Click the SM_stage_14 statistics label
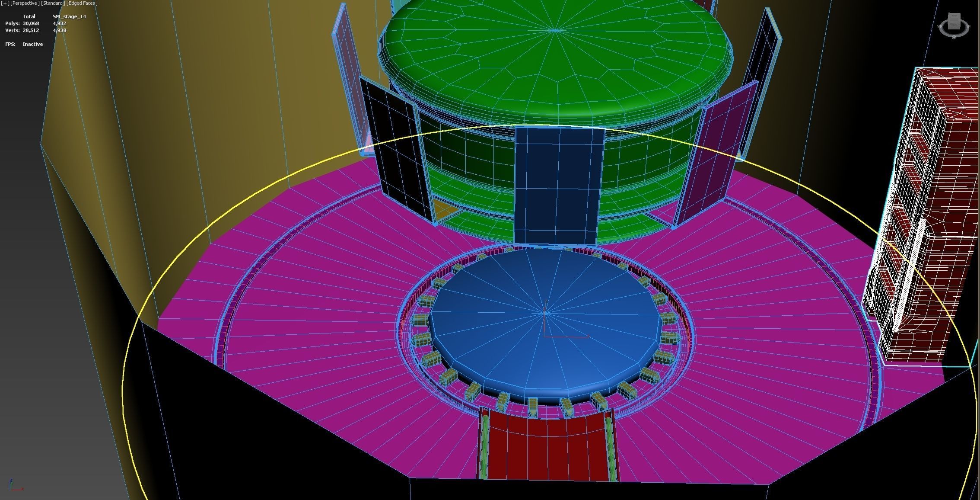 69,16
